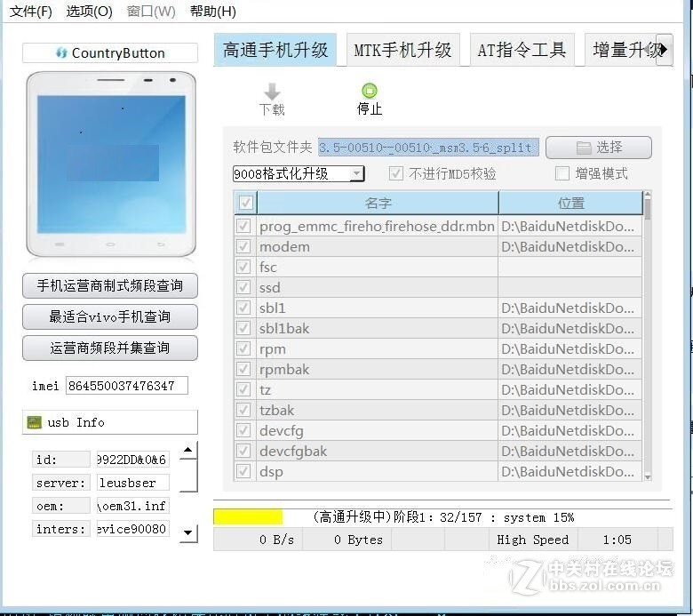Click the rpm row location path
Viewport: 693px width, 616px height.
click(x=570, y=348)
